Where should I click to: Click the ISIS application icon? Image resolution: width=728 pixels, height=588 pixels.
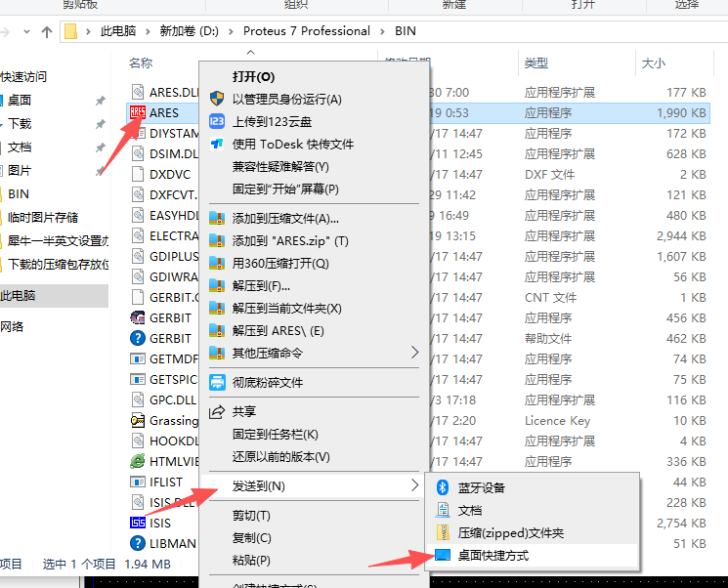138,523
